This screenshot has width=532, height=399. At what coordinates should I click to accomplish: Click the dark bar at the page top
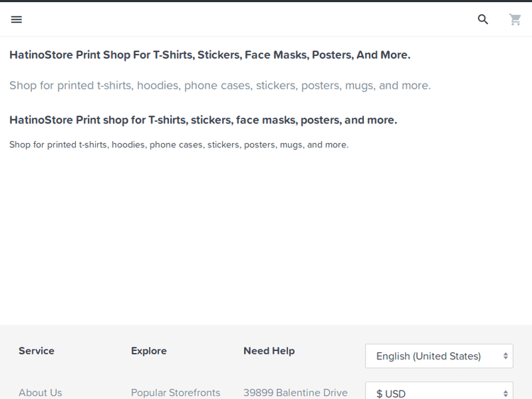click(x=266, y=1)
